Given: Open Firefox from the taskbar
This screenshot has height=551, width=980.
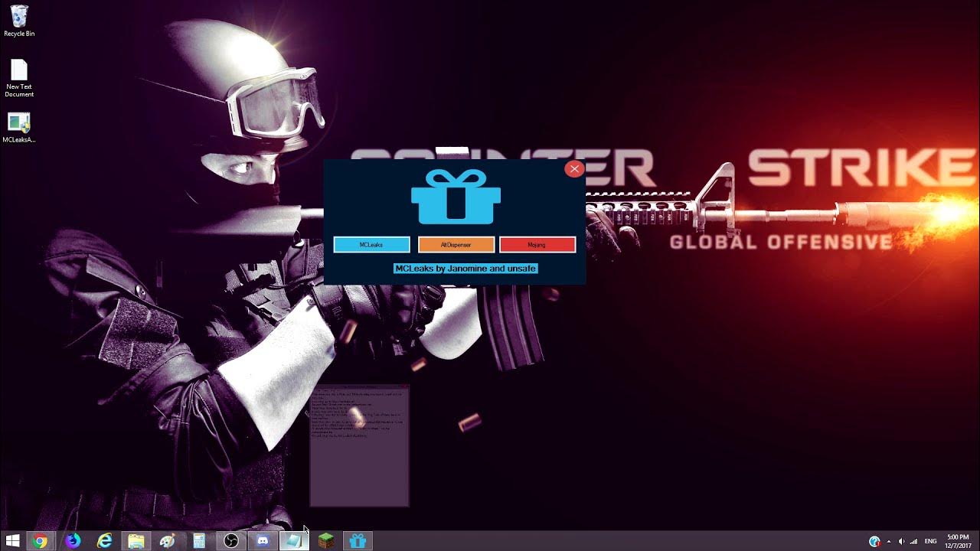Looking at the screenshot, I should point(73,541).
